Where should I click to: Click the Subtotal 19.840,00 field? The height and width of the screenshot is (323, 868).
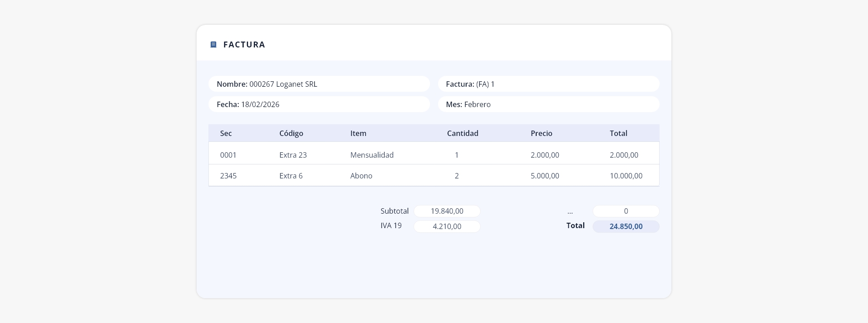point(447,211)
